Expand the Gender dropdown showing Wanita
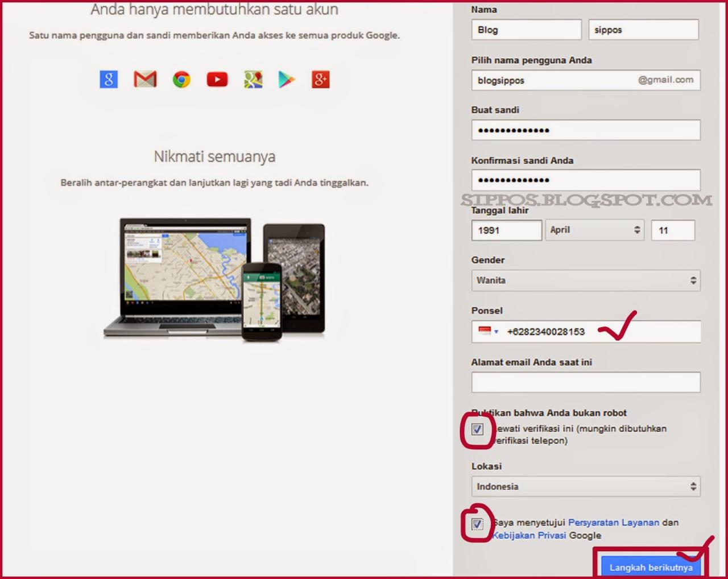Screen dimensions: 728x579 coord(586,280)
